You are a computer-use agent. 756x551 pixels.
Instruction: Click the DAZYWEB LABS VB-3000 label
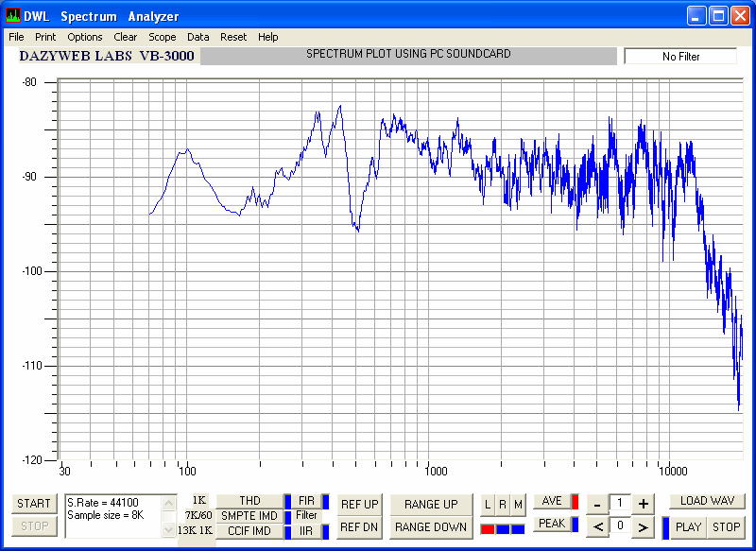coord(107,56)
